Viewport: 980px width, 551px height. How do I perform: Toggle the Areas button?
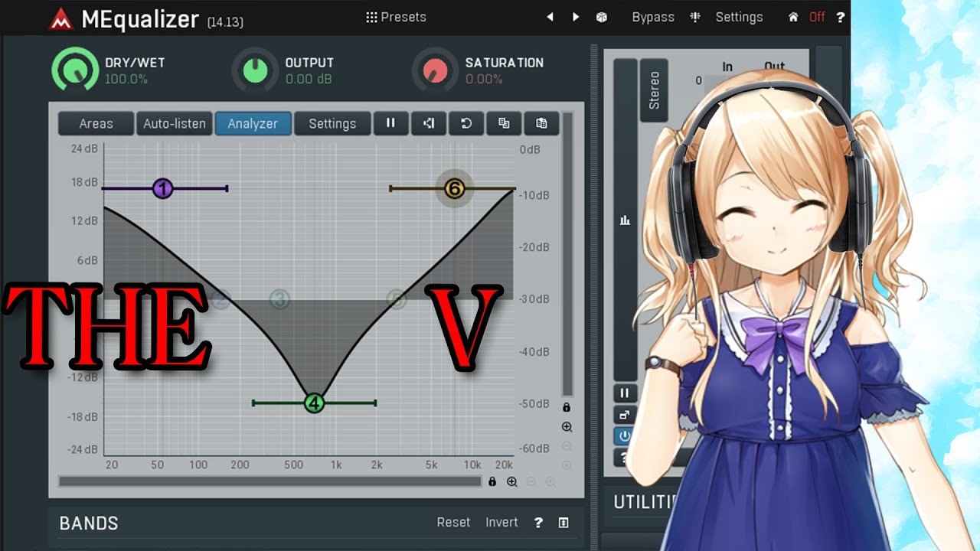(x=96, y=123)
